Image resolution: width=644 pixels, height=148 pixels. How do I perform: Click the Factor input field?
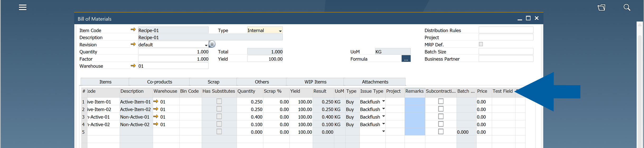coord(173,59)
